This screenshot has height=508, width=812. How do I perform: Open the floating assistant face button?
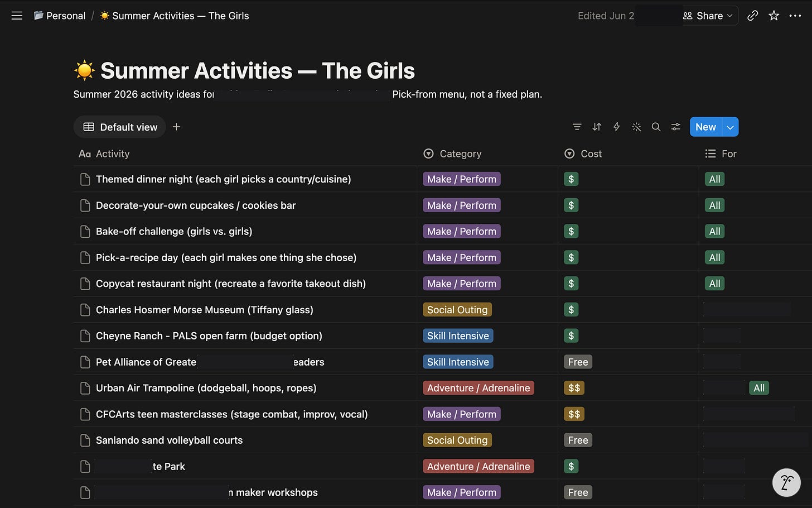click(x=786, y=482)
